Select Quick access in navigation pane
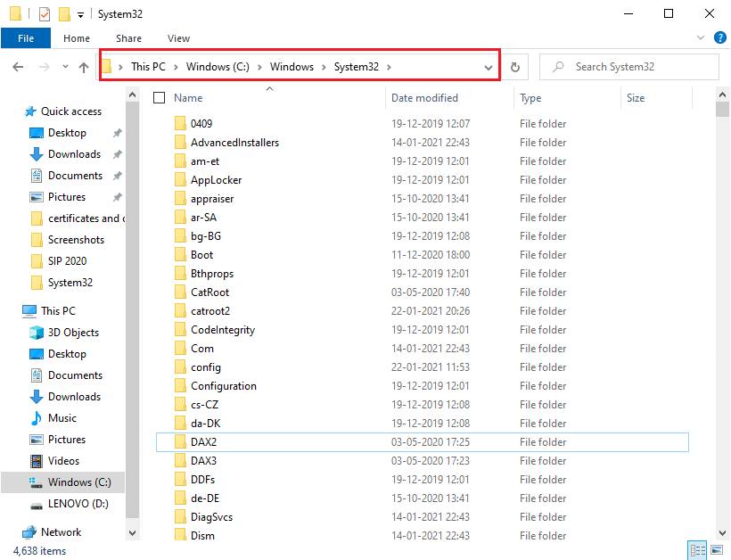 (x=71, y=111)
